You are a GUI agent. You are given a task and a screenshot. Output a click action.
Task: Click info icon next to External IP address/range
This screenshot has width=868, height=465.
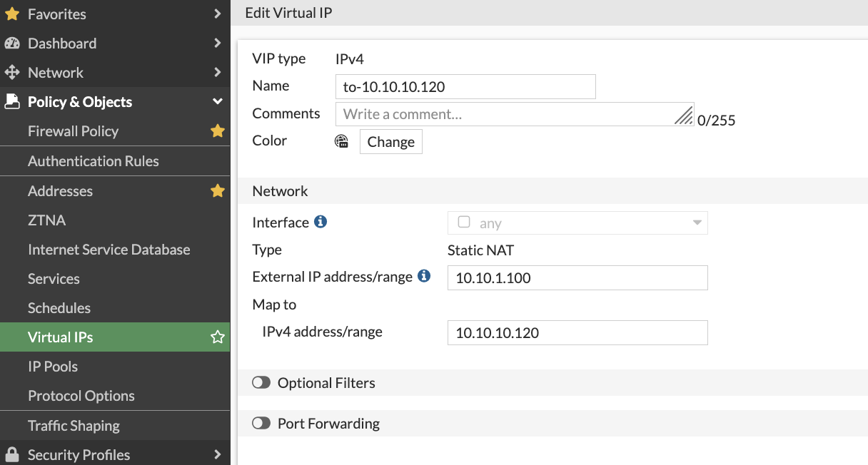424,276
